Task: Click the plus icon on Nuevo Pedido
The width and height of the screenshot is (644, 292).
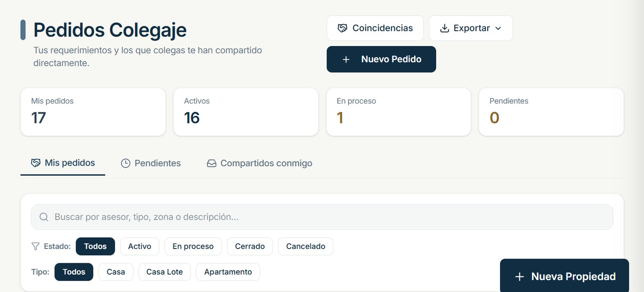Action: point(346,59)
